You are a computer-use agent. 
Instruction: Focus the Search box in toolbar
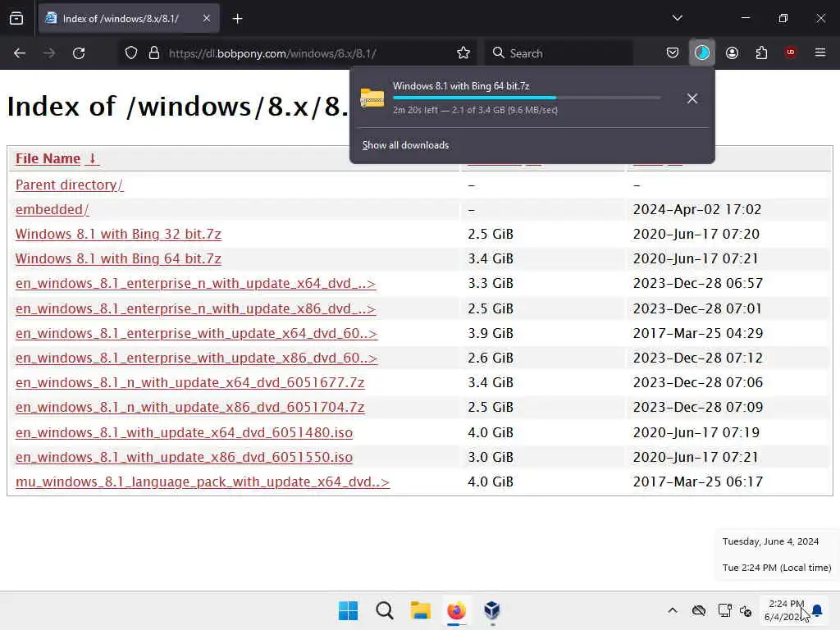pyautogui.click(x=559, y=53)
